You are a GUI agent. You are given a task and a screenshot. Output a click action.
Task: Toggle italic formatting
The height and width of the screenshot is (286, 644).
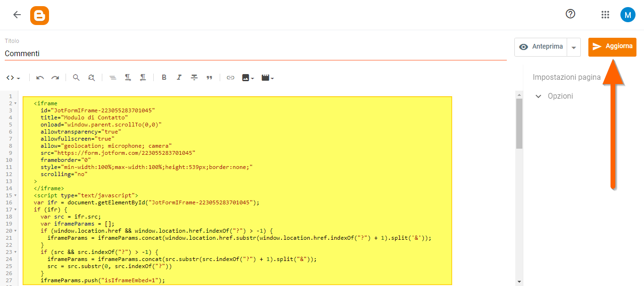pyautogui.click(x=179, y=77)
